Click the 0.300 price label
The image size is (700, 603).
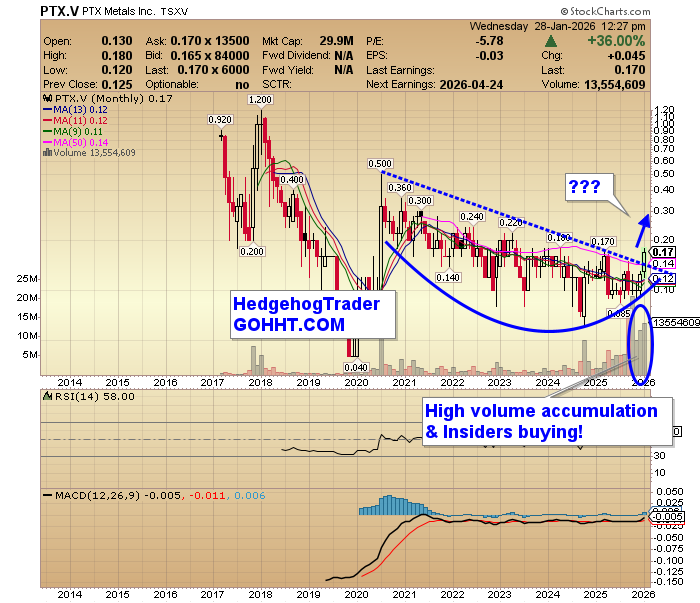420,201
